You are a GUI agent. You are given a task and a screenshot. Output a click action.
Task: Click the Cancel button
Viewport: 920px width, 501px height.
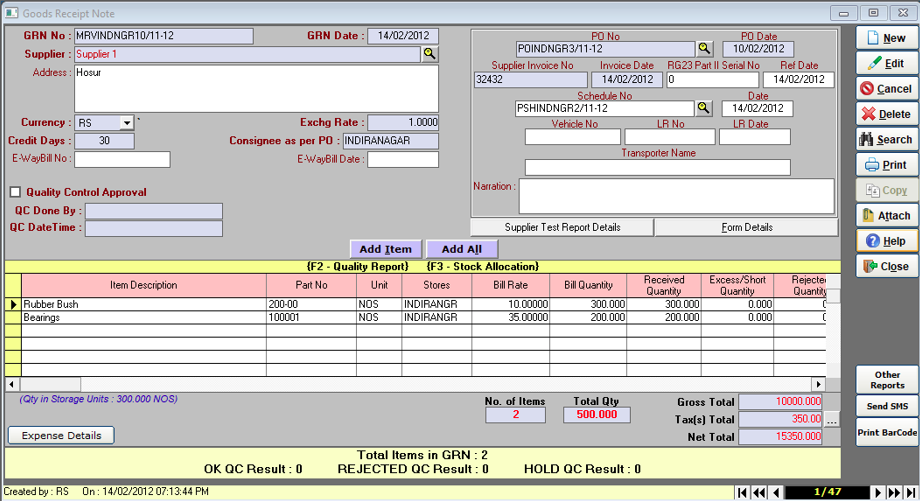[x=887, y=89]
